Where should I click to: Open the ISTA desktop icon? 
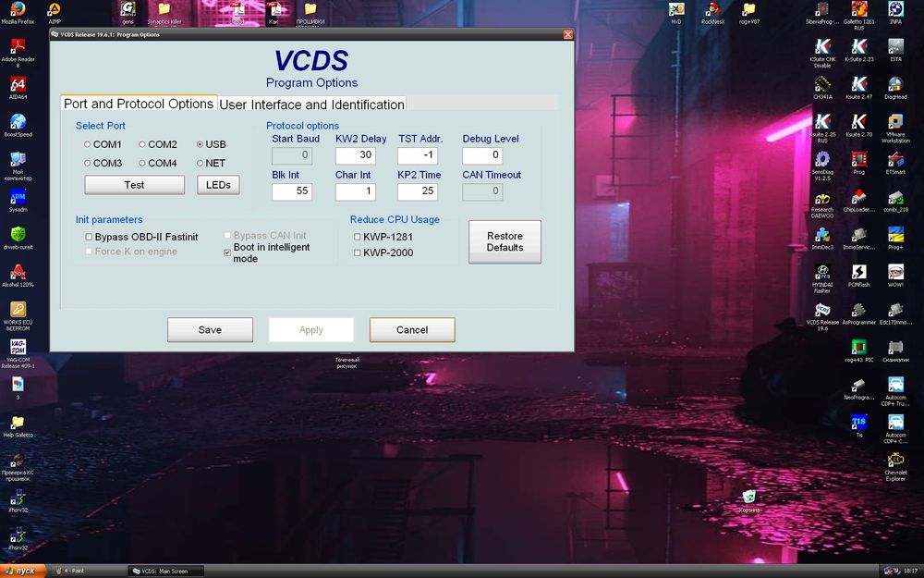895,50
